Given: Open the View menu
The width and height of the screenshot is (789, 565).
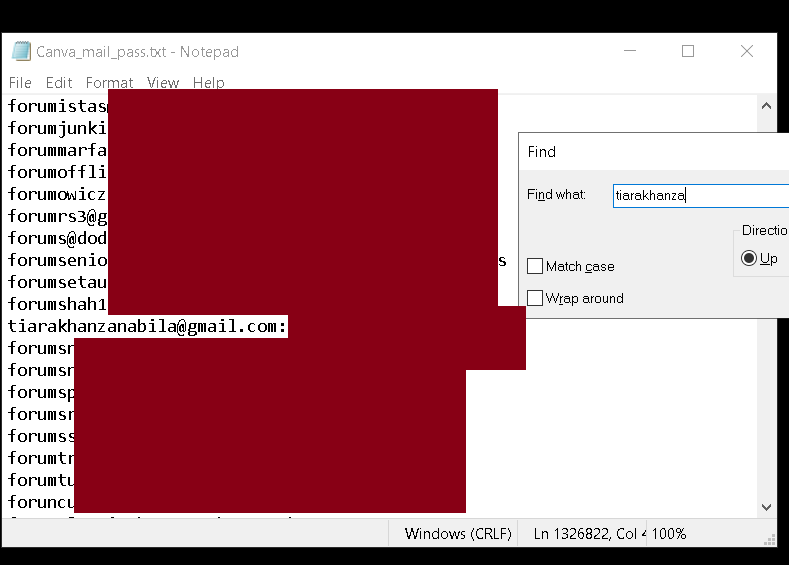Looking at the screenshot, I should 163,83.
